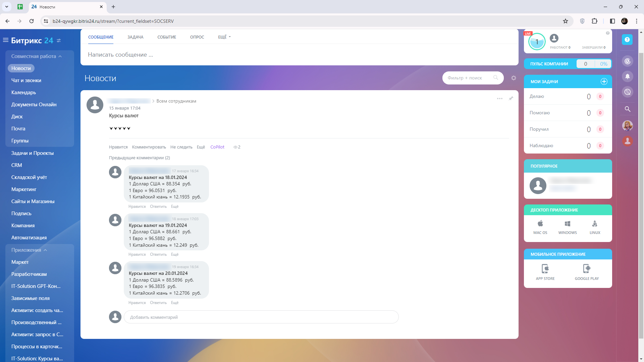Screen dimensions: 644x362
Task: Pin the Курсы валют post
Action: point(511,99)
